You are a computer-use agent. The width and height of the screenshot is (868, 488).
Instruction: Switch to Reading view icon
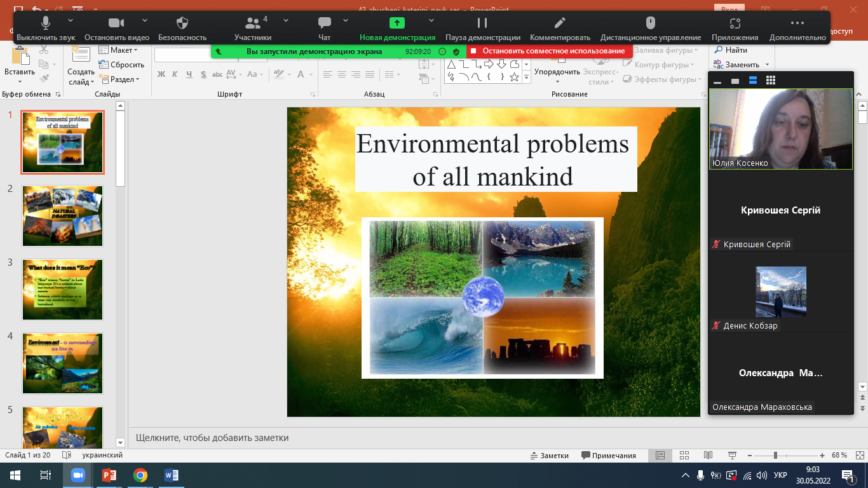(x=709, y=456)
